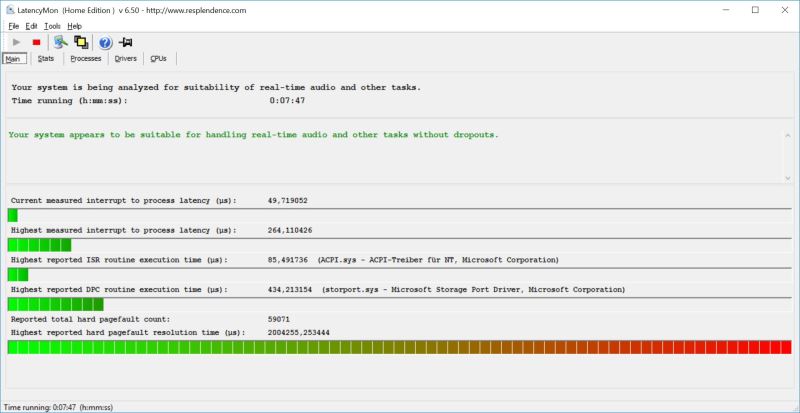Open the Tools menu
The image size is (800, 413).
[x=52, y=26]
